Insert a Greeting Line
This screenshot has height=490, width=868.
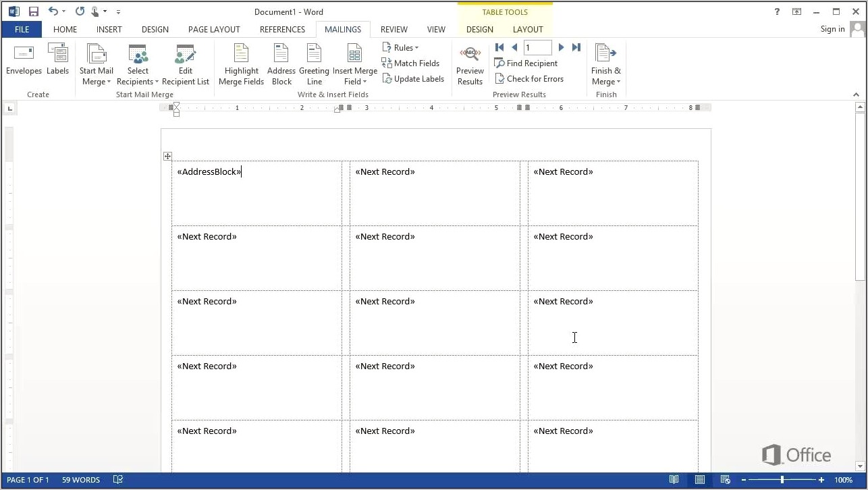[314, 65]
